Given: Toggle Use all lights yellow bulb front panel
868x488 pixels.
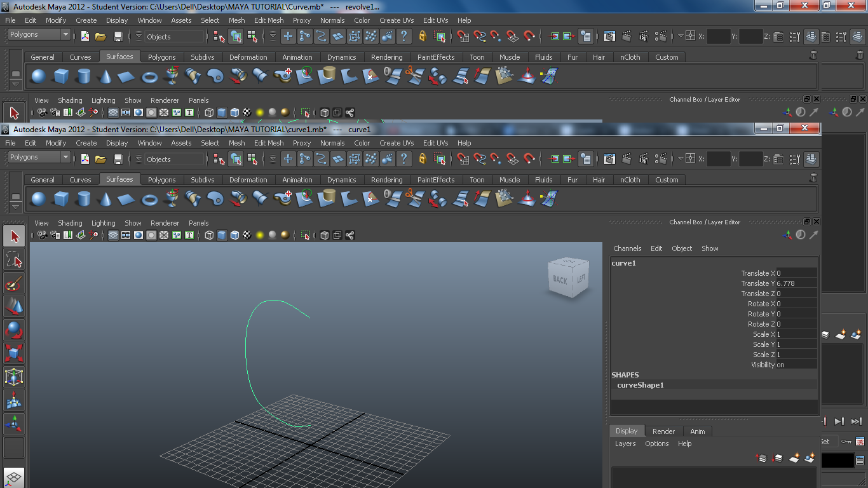Looking at the screenshot, I should (x=260, y=235).
